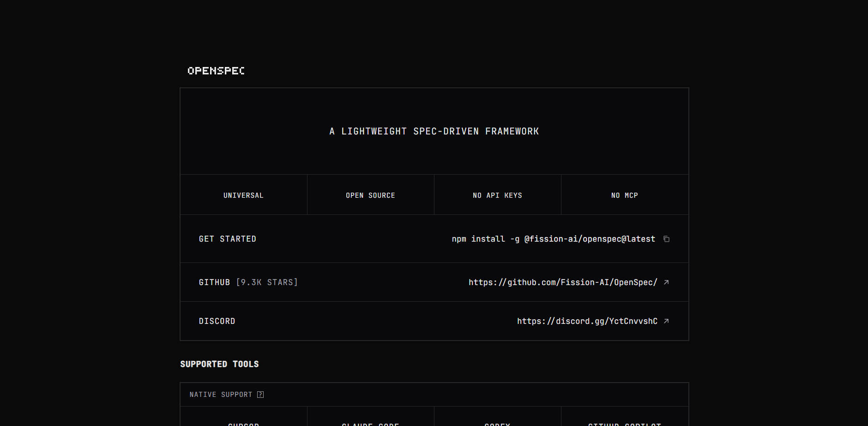Viewport: 868px width, 426px height.
Task: Click the NO API KEYS cell
Action: [497, 195]
